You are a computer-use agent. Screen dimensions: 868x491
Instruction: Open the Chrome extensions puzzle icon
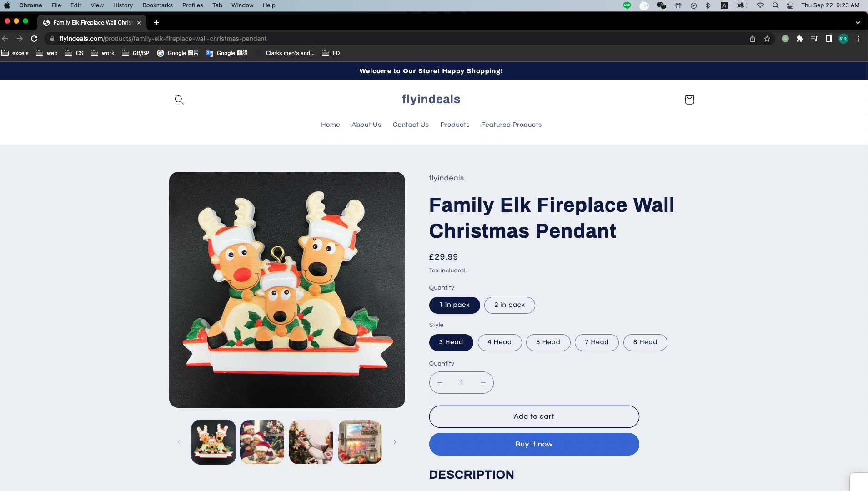pyautogui.click(x=800, y=39)
